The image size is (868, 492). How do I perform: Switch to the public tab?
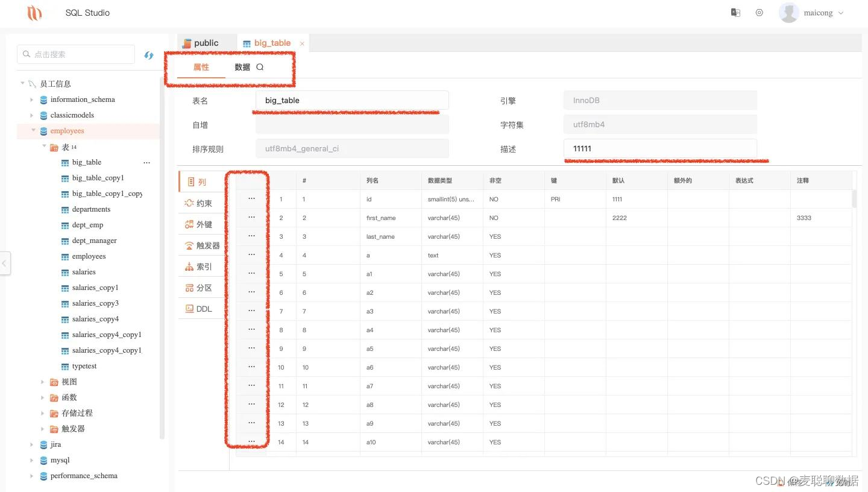(206, 43)
